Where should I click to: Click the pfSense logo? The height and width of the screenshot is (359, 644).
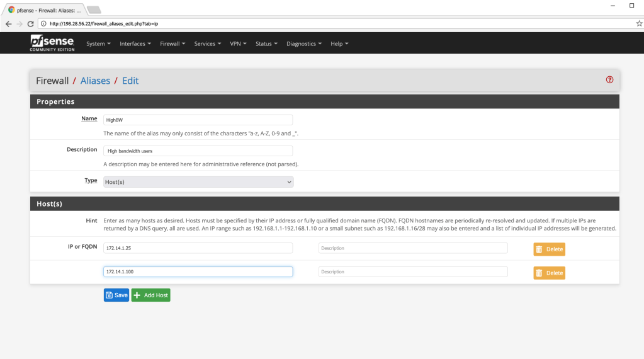tap(52, 43)
